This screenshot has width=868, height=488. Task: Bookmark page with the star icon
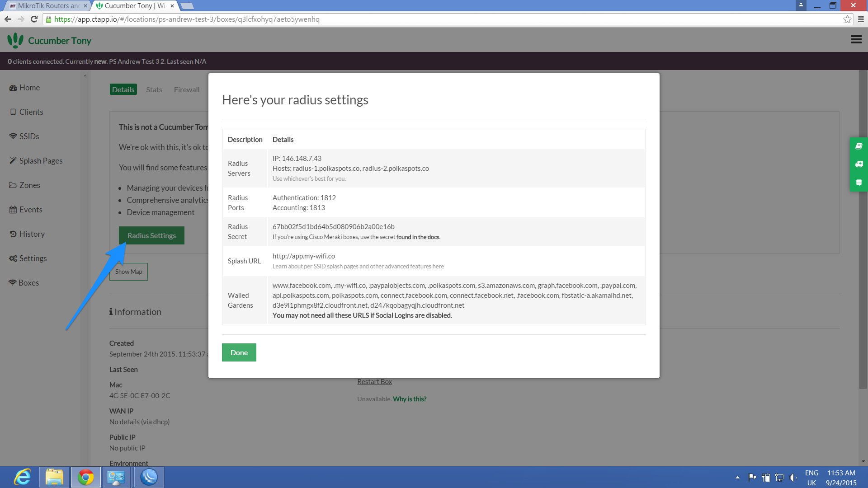click(847, 19)
